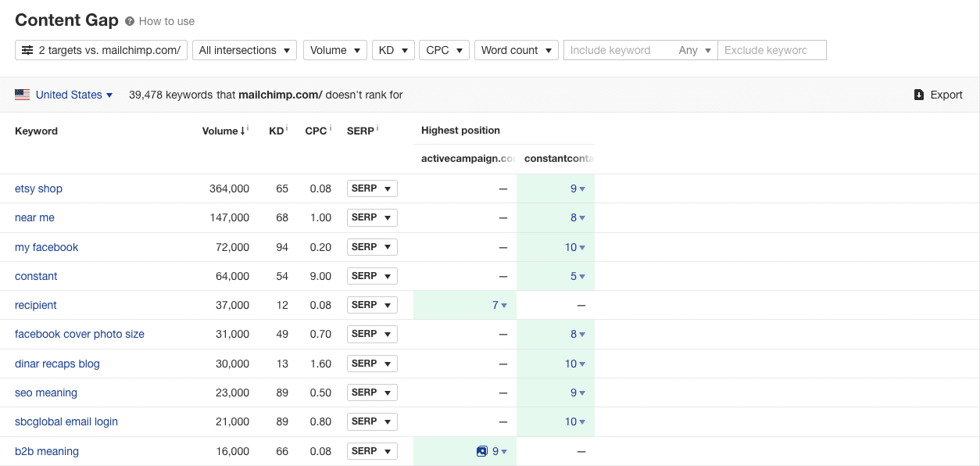Image resolution: width=980 pixels, height=466 pixels.
Task: Focus the Exclude keyword field
Action: click(x=771, y=50)
